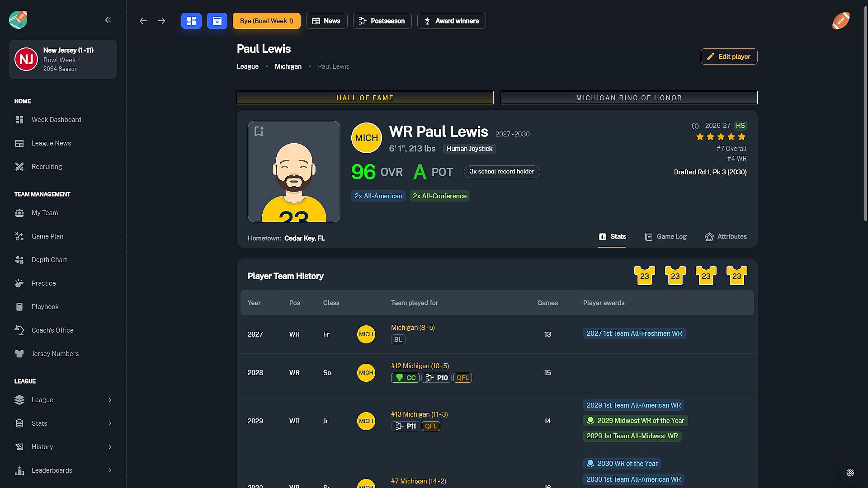
Task: Click the Edit player button
Action: (x=729, y=56)
